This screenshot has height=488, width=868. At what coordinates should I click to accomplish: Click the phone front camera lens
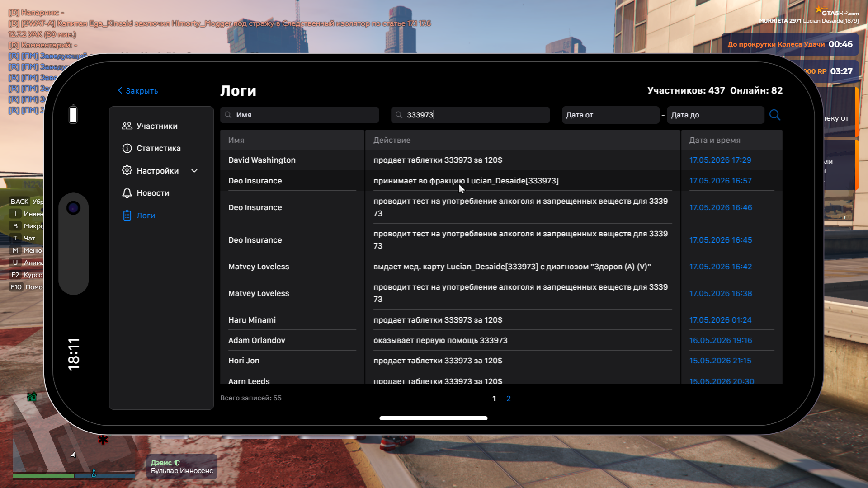tap(73, 208)
